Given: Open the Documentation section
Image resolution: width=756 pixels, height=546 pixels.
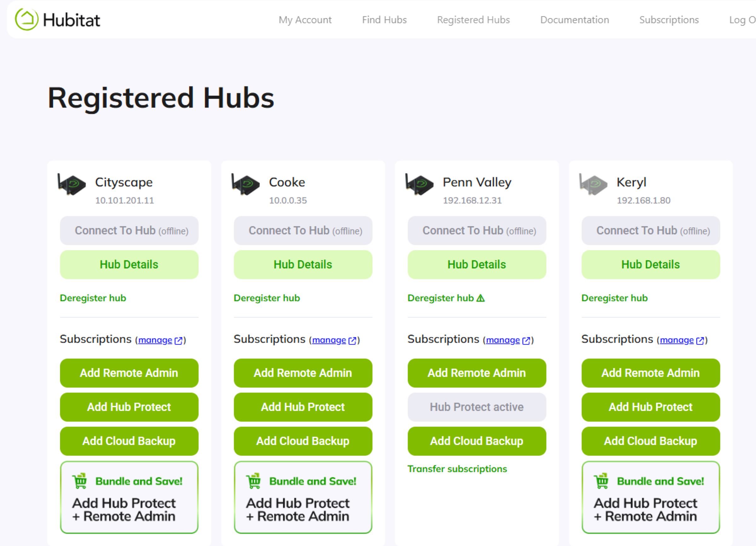Looking at the screenshot, I should pyautogui.click(x=574, y=20).
